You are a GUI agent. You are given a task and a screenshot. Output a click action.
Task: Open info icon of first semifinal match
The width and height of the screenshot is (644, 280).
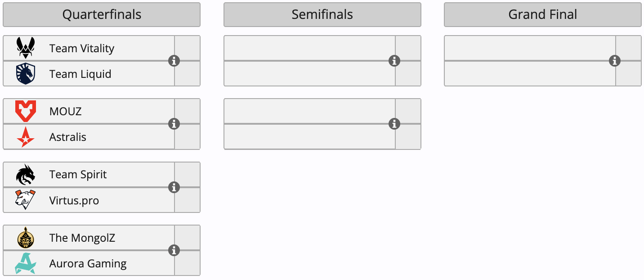(x=394, y=61)
